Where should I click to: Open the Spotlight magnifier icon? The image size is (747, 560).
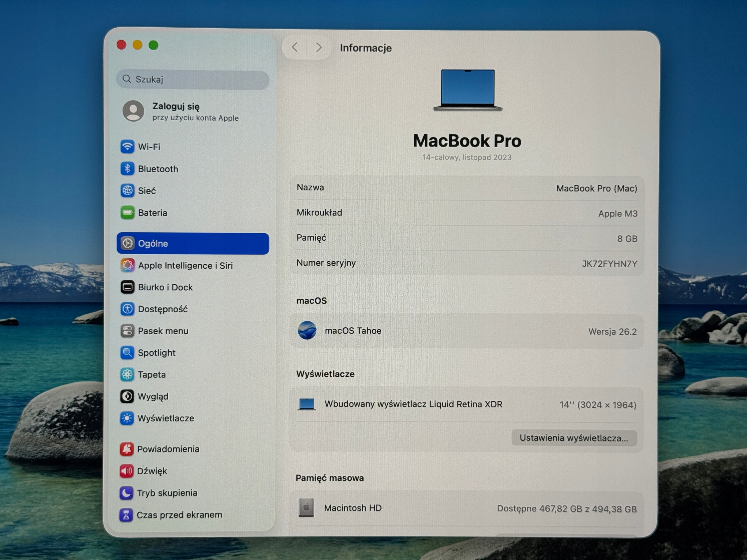click(127, 353)
